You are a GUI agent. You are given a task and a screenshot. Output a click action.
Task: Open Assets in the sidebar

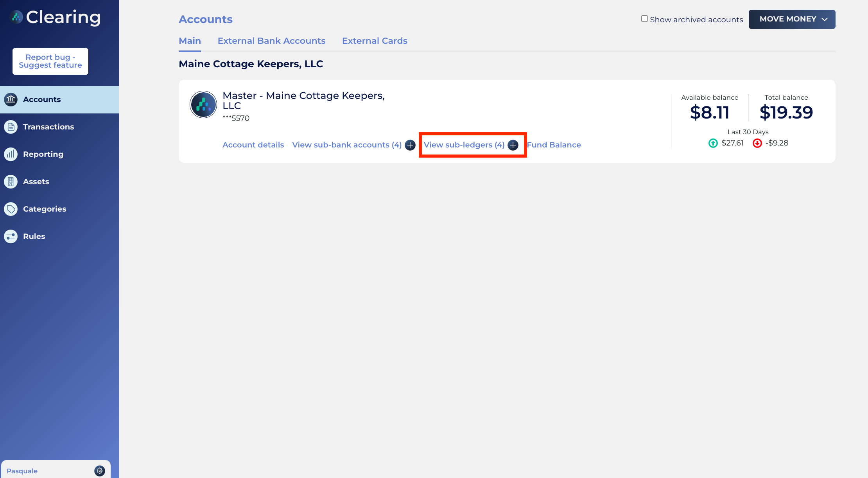[x=59, y=181]
